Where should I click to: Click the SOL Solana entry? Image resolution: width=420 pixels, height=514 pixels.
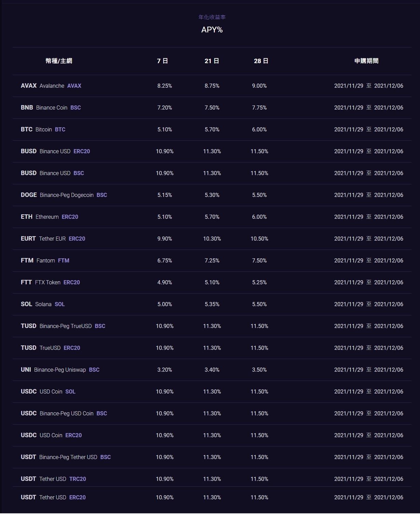pyautogui.click(x=43, y=304)
